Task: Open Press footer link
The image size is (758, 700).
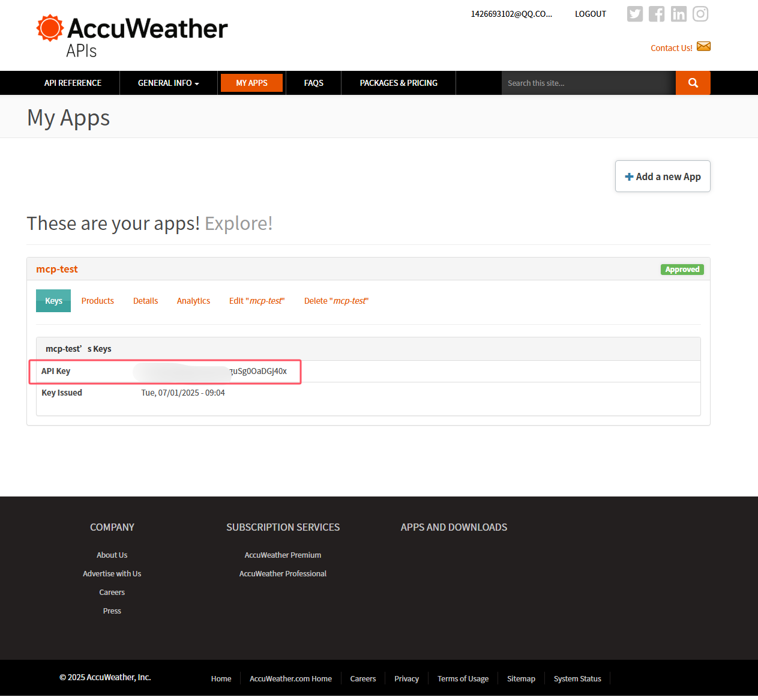Action: click(112, 611)
